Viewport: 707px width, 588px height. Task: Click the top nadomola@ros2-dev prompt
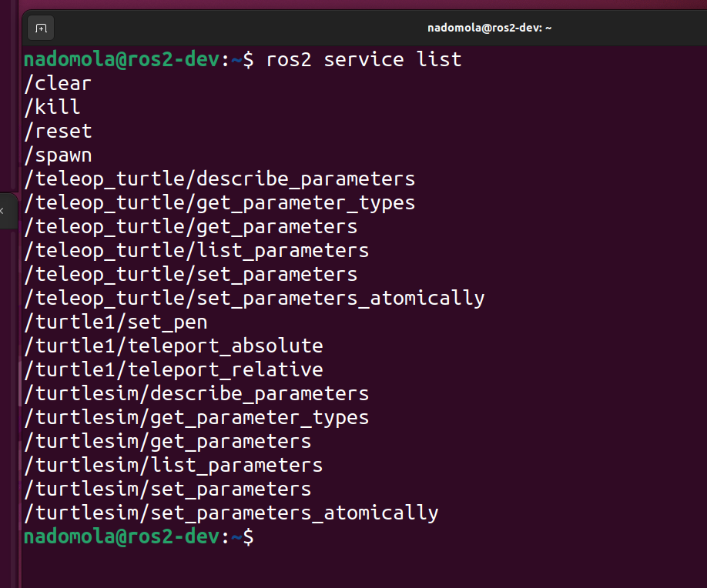tap(139, 59)
